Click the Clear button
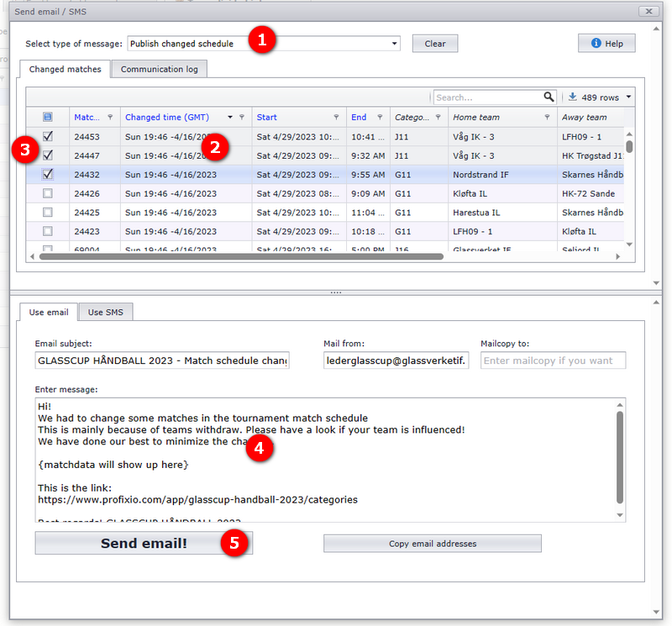 435,44
